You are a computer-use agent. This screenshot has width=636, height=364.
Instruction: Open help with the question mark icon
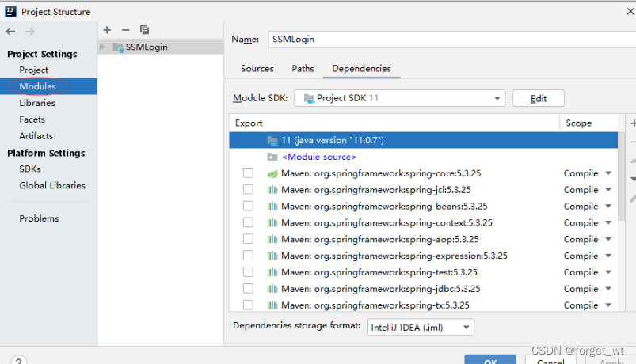tap(19, 360)
